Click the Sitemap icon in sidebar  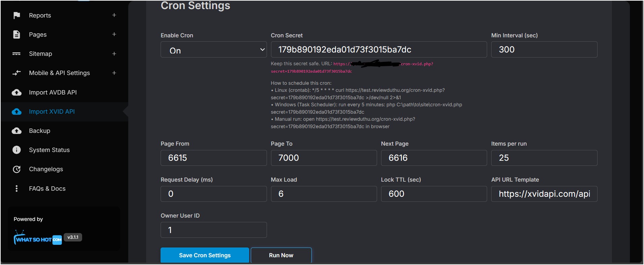16,54
